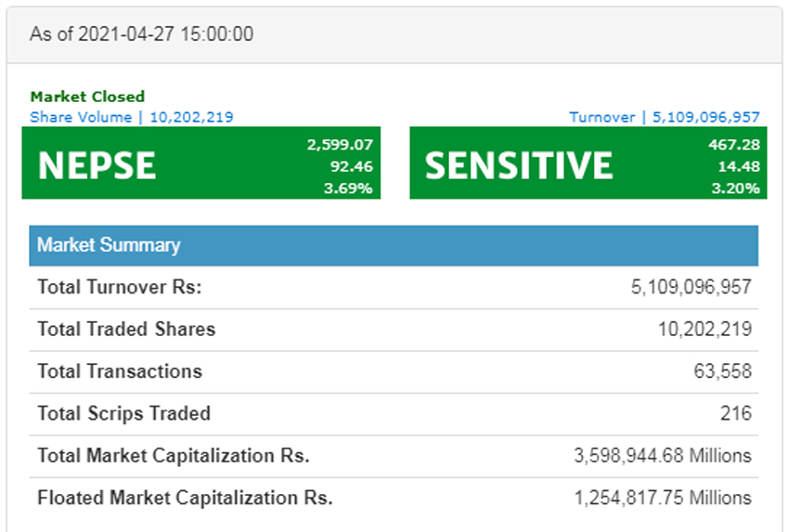Click the NEPSE percent change 3.69%
This screenshot has height=532, width=789.
(x=351, y=188)
